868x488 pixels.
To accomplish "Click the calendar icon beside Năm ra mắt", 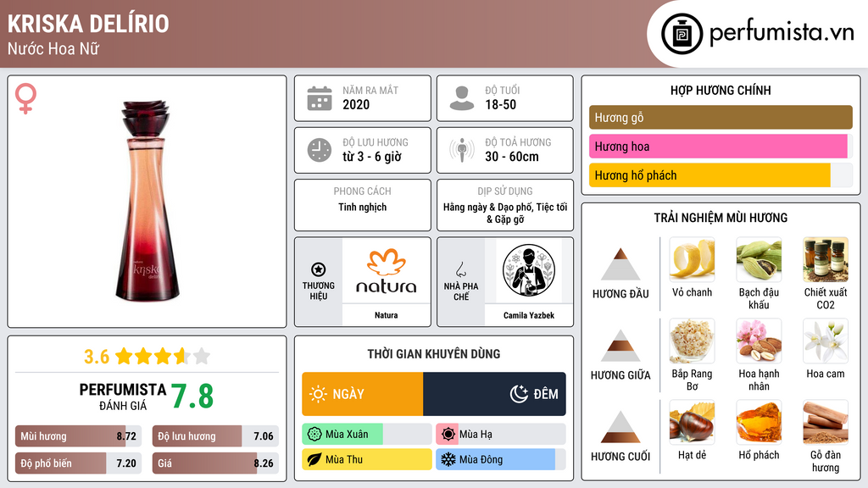I will click(320, 98).
